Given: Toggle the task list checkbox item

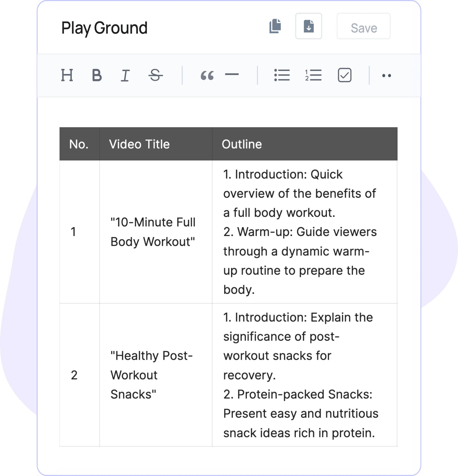Looking at the screenshot, I should pos(345,76).
